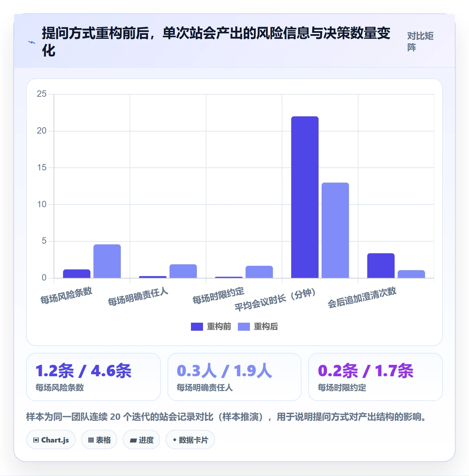Click the 重构后 bar for 会后追加澄清次数
Image resolution: width=469 pixels, height=476 pixels.
click(x=411, y=274)
